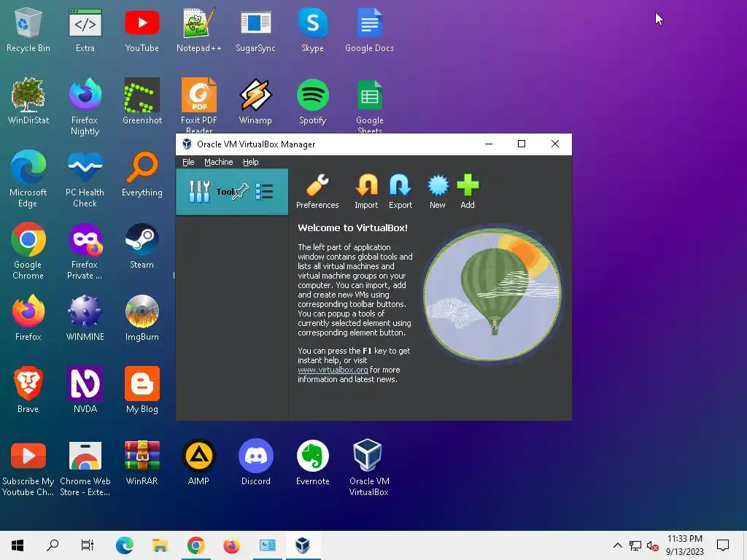
Task: Select the Everything search desktop icon
Action: tap(142, 174)
